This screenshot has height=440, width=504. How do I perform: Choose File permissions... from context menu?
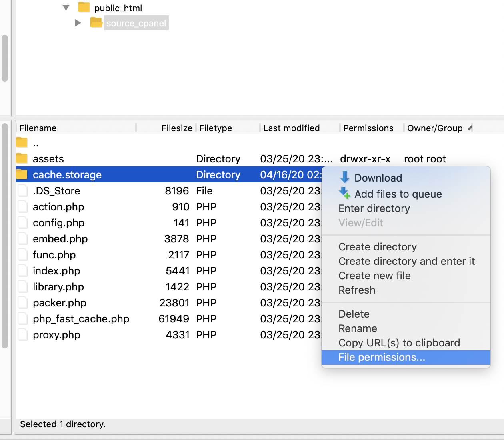point(382,357)
